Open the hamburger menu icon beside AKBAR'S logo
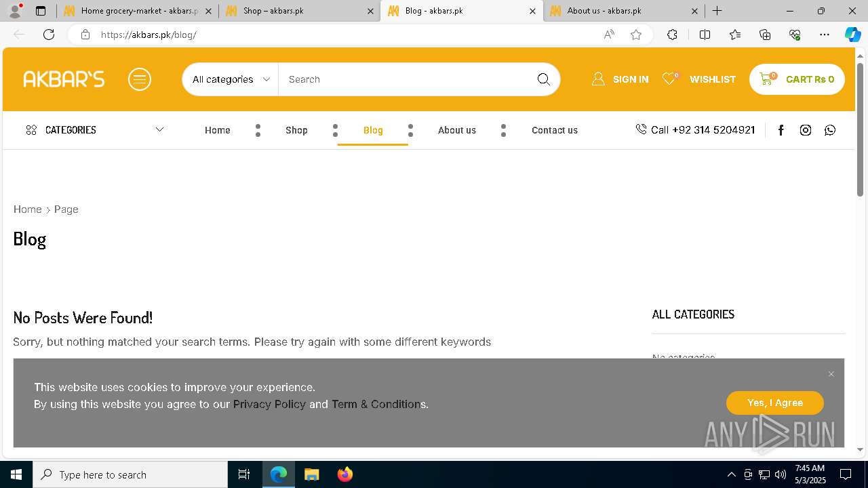Screen dimensions: 868x488 pyautogui.click(x=140, y=79)
